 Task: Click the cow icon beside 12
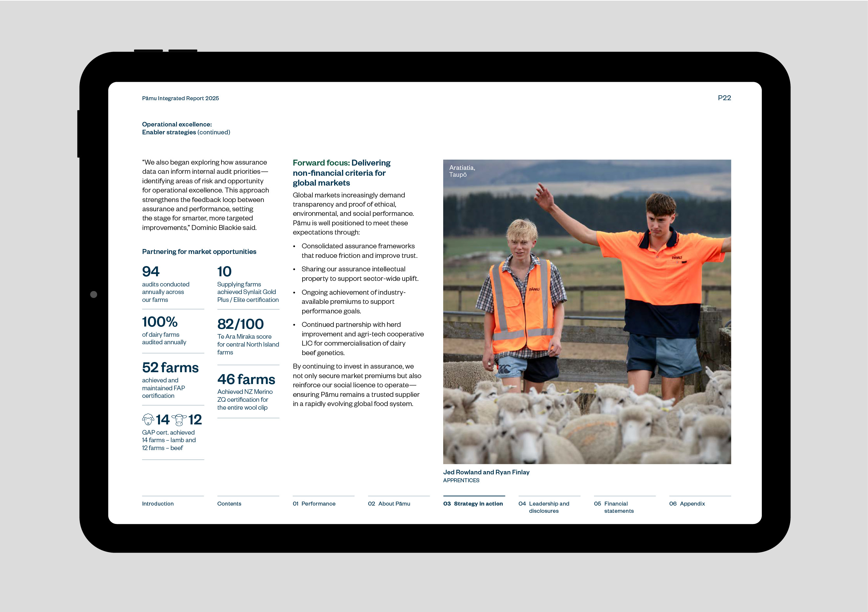179,419
